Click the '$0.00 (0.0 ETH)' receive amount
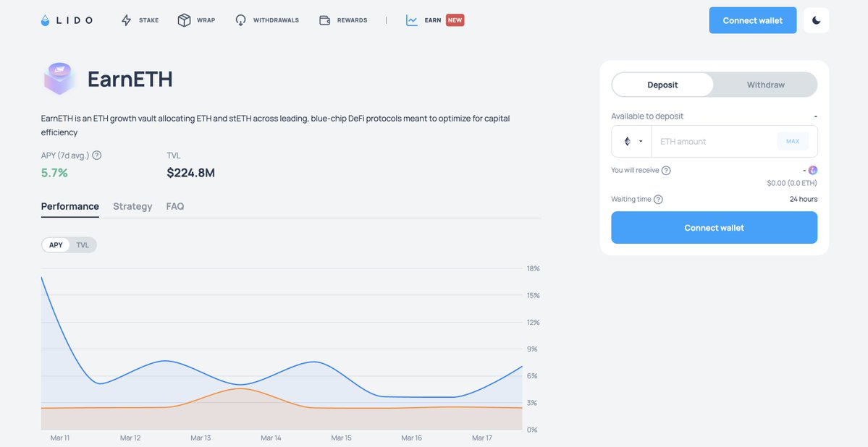The height and width of the screenshot is (447, 868). click(x=791, y=183)
